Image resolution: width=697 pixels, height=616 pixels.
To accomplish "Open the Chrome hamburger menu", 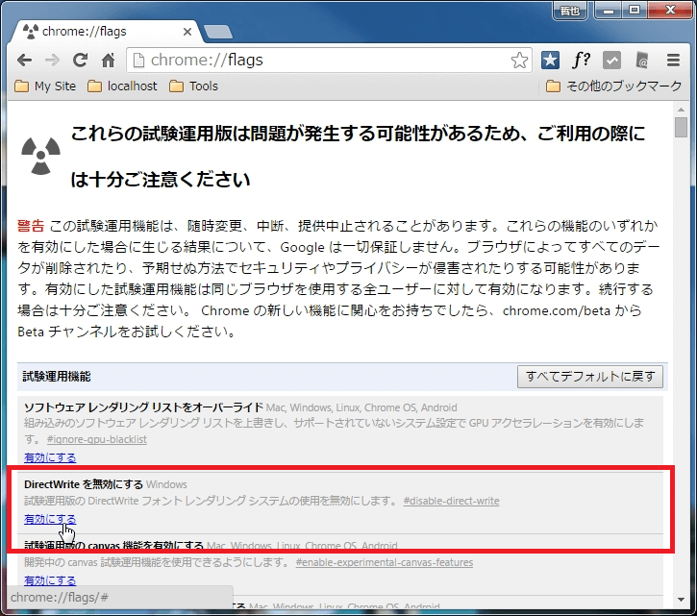I will coord(673,60).
